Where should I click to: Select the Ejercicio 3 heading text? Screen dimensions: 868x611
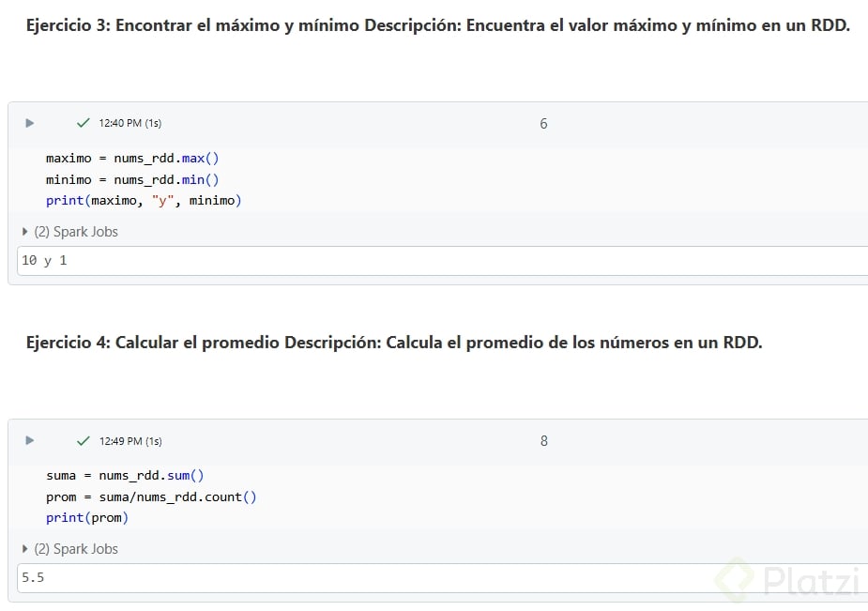pos(437,25)
